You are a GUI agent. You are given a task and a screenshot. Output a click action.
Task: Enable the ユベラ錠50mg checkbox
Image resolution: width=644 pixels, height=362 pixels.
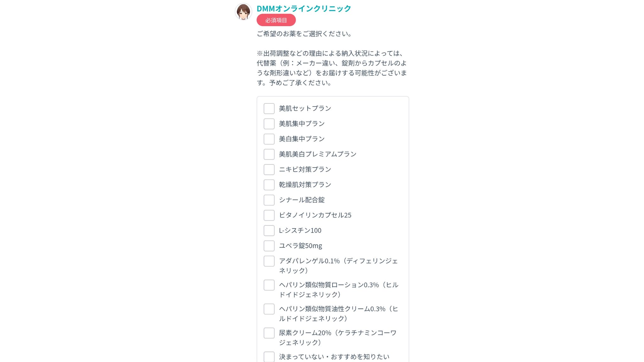(x=269, y=246)
